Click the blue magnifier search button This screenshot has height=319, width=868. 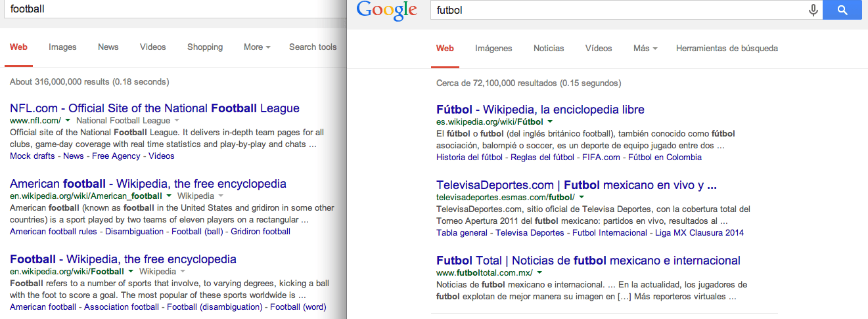point(842,10)
